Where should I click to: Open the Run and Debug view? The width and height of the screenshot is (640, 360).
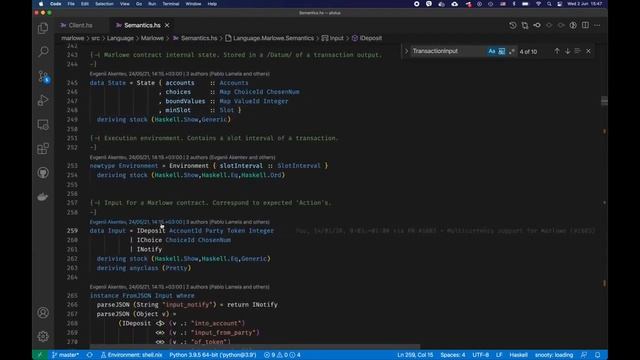(x=43, y=100)
